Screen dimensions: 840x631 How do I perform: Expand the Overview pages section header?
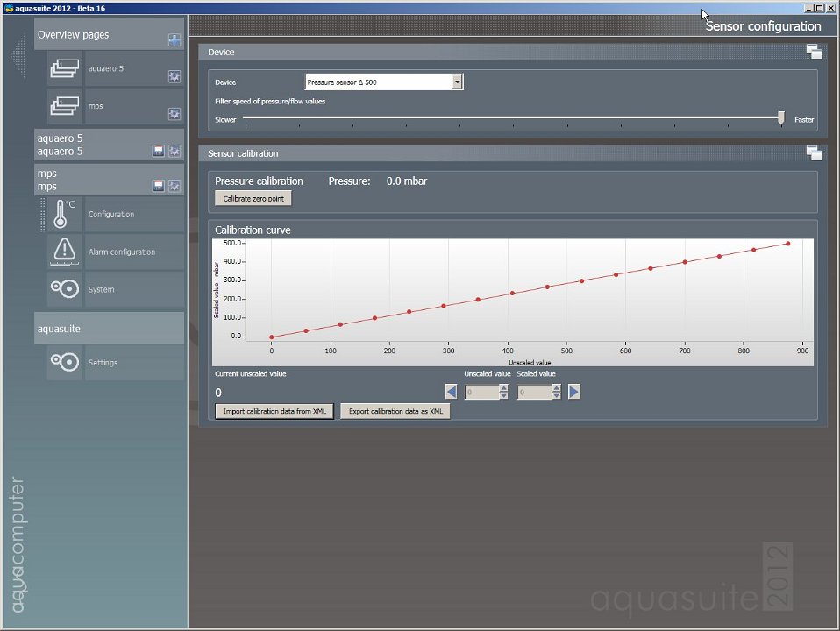109,34
